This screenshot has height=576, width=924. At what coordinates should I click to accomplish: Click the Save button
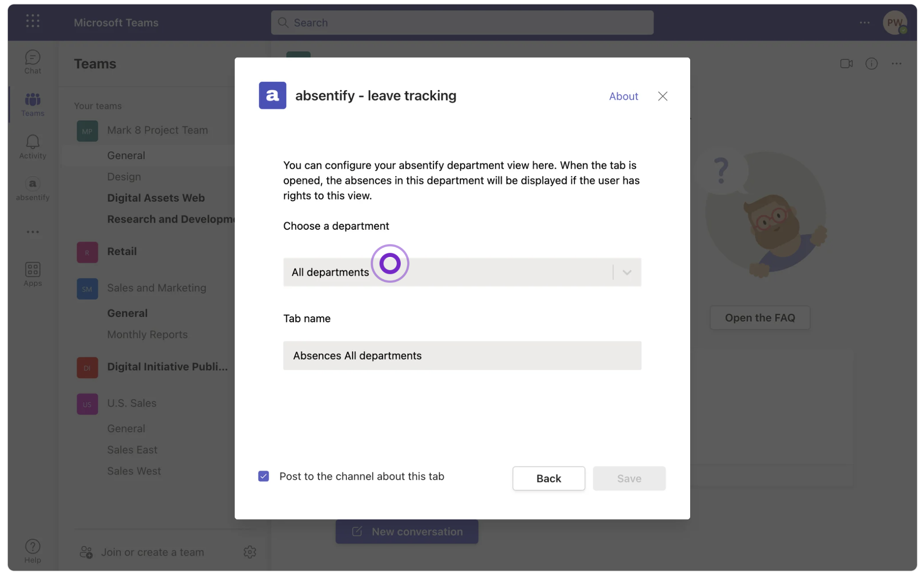(629, 478)
